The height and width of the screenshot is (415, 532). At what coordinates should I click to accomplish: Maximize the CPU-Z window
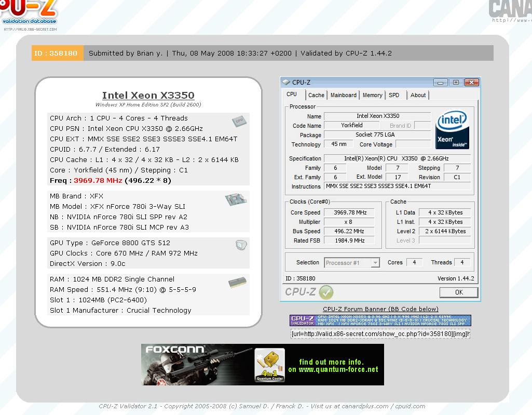(x=456, y=83)
